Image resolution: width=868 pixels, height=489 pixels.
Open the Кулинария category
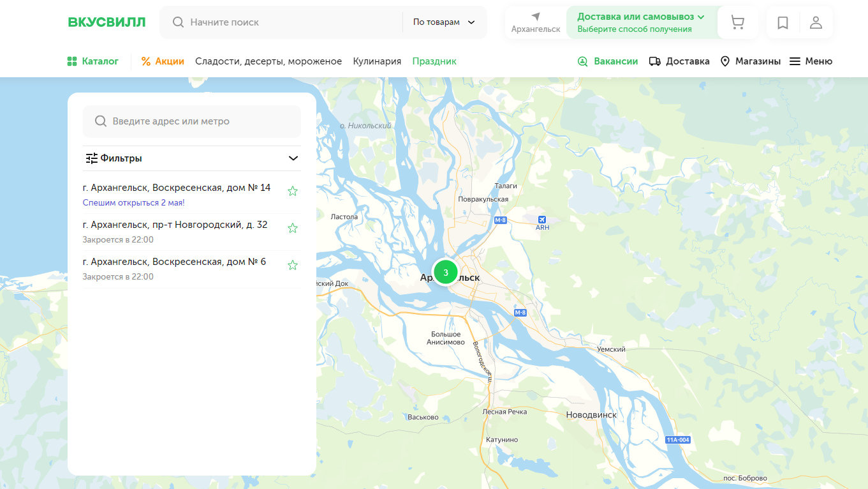(377, 61)
